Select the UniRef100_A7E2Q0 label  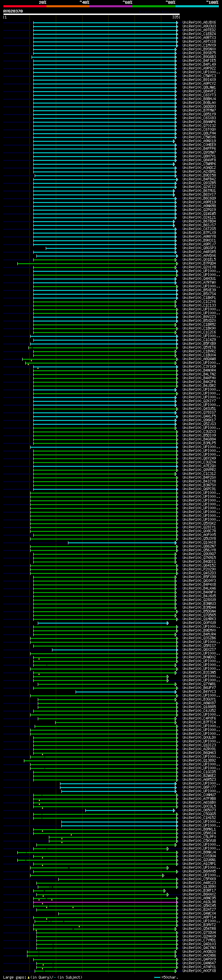click(x=199, y=466)
